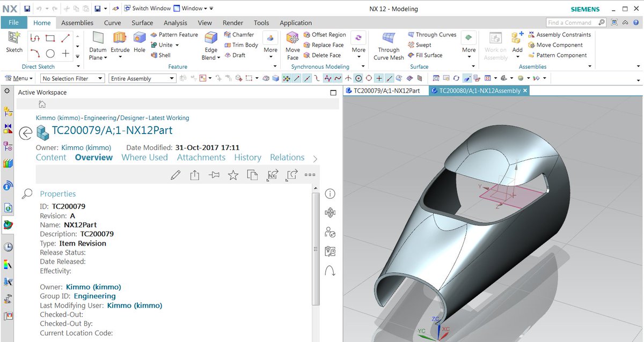Click the Shell feature tool
The image size is (644, 342).
[x=160, y=55]
